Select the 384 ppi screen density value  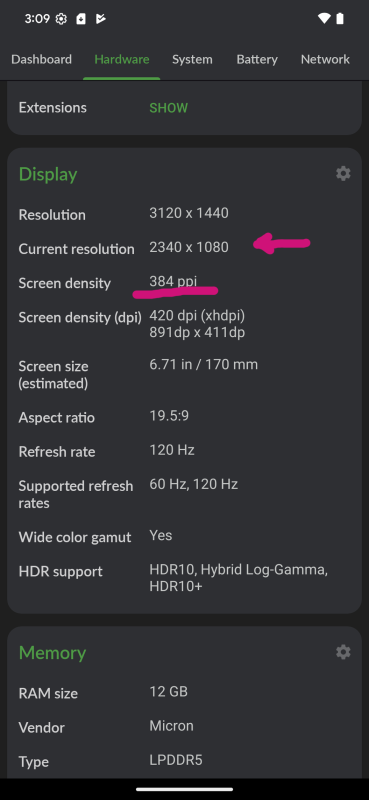(x=173, y=281)
